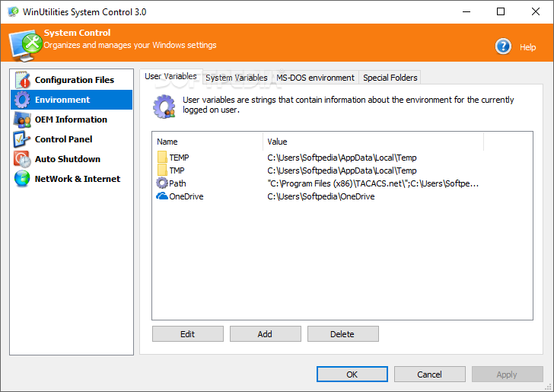This screenshot has height=392, width=554.
Task: Click the Auto Shutdown clock icon
Action: pyautogui.click(x=22, y=159)
